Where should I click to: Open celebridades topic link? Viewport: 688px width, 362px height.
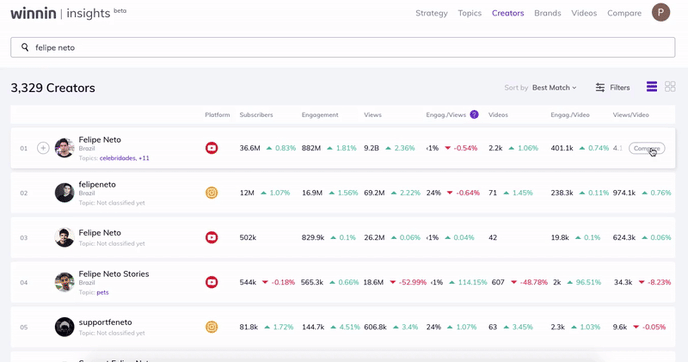pos(118,158)
